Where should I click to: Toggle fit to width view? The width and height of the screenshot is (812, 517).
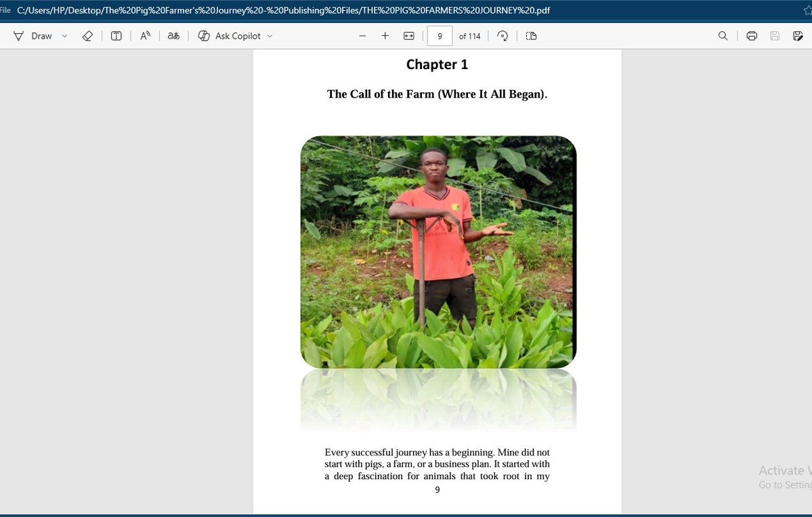(408, 36)
